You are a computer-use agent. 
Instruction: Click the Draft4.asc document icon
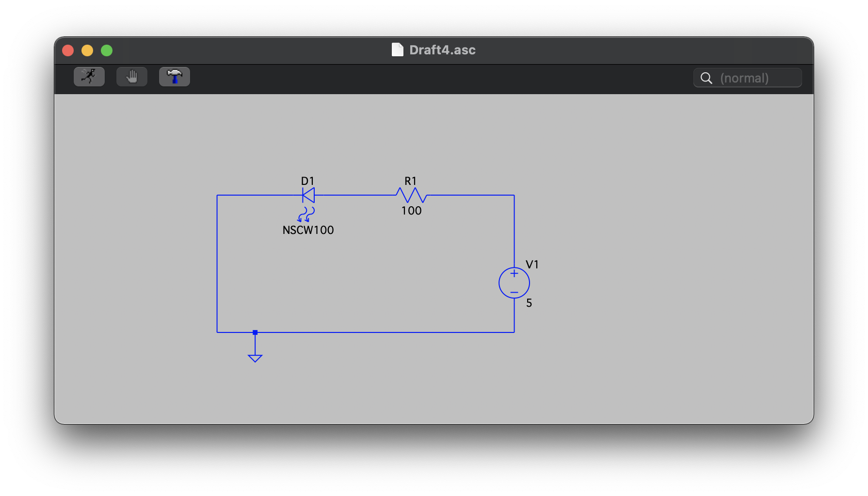397,50
